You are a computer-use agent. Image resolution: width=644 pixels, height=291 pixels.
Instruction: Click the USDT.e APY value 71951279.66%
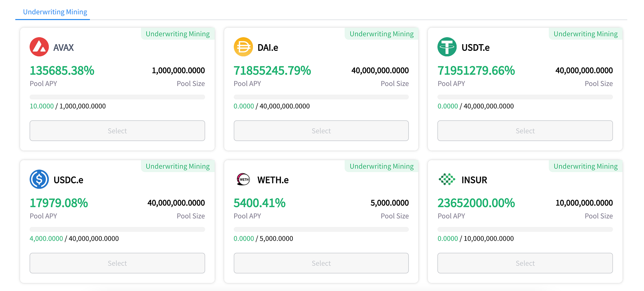click(x=476, y=71)
